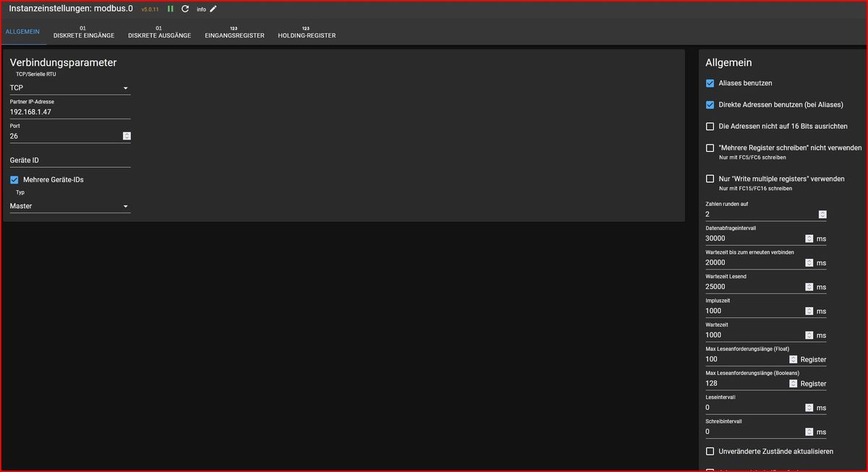The image size is (868, 472).
Task: Select the Allgemein panel heading
Action: (x=728, y=63)
